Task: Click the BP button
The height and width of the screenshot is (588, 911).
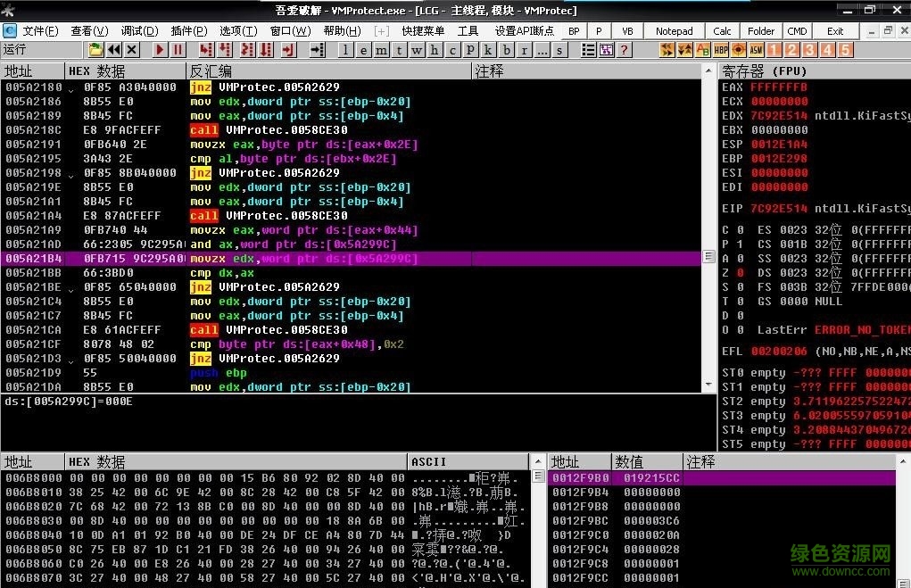Action: (574, 31)
